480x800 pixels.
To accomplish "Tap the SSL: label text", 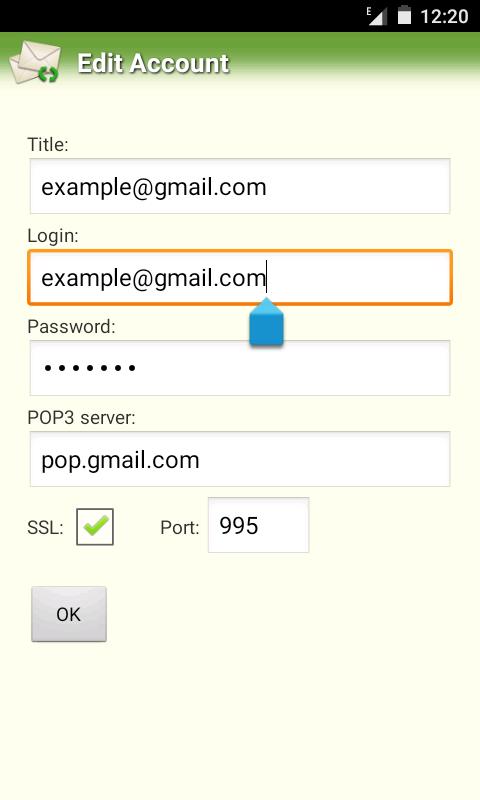I will point(45,528).
